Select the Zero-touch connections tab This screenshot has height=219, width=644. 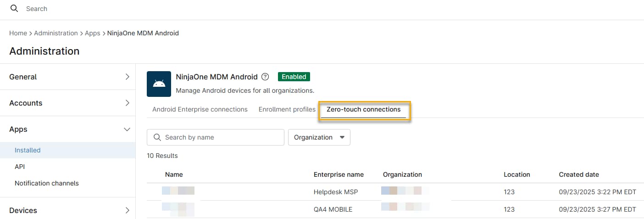tap(363, 110)
